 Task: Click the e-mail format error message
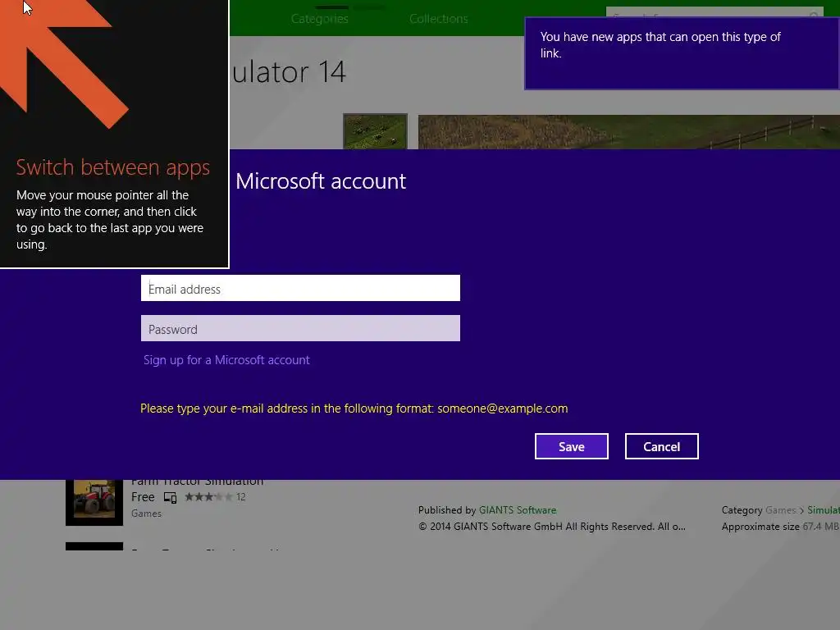click(354, 409)
